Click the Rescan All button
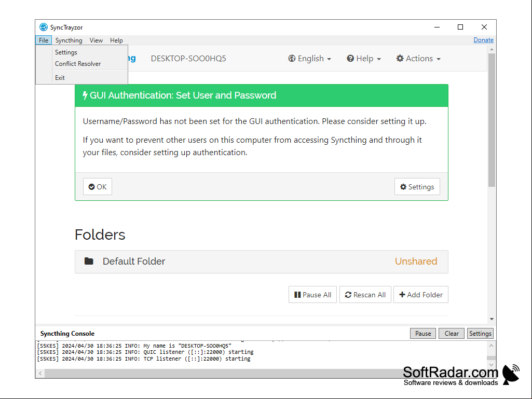Screen dimensions: 532x399 click(365, 295)
